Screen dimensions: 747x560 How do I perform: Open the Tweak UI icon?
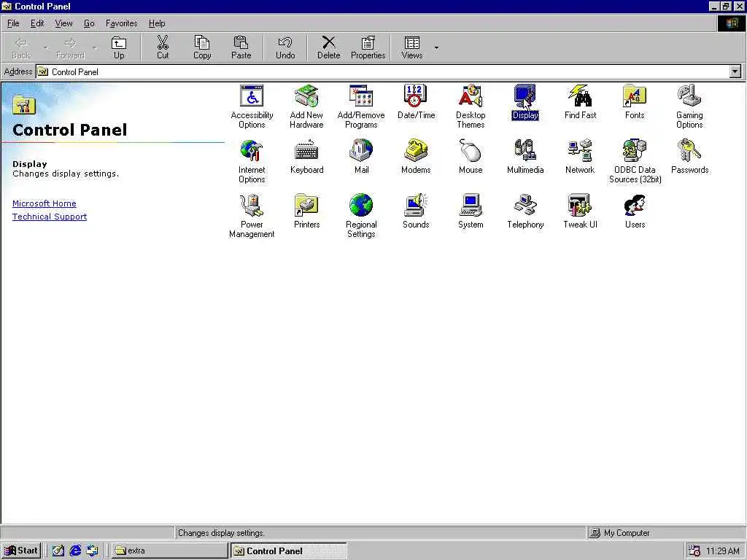580,211
